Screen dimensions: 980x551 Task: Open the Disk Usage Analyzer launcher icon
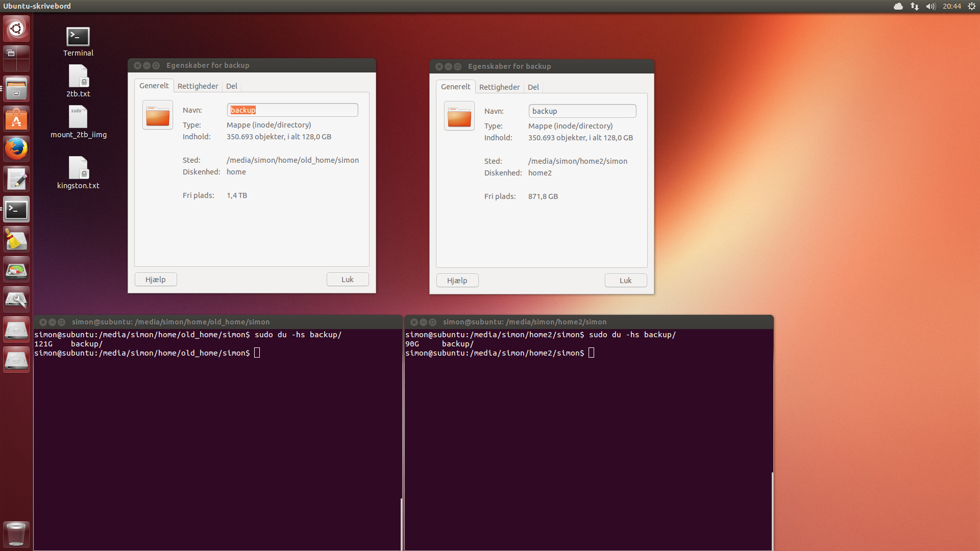pyautogui.click(x=16, y=269)
